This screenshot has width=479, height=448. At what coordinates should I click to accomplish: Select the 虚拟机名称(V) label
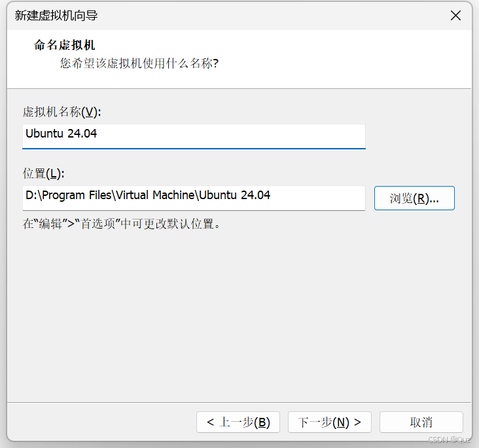[x=62, y=112]
